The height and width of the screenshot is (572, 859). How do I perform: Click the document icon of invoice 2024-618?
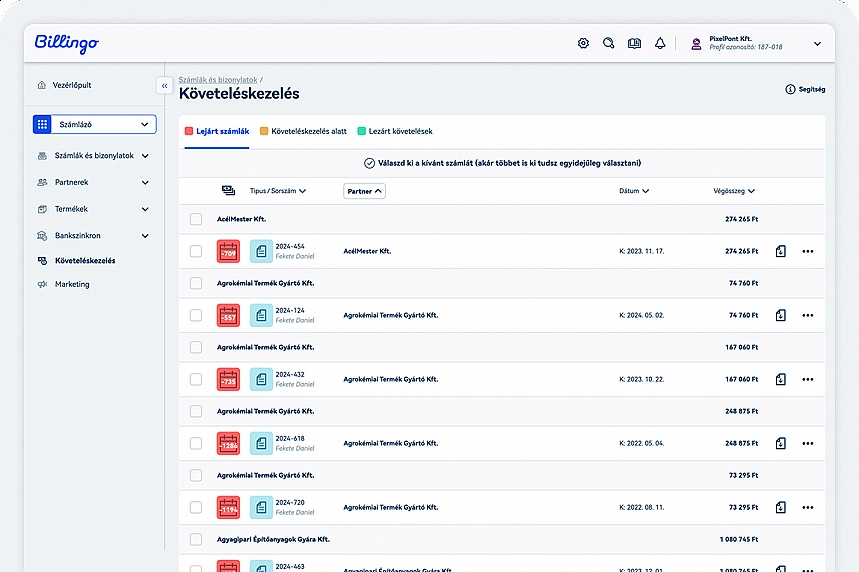261,443
